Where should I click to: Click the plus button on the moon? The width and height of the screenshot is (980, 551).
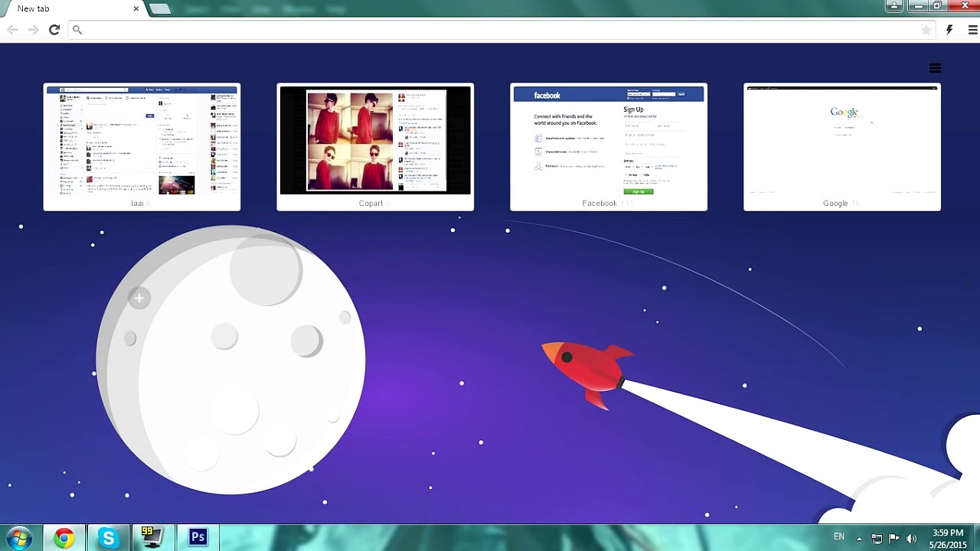pyautogui.click(x=139, y=298)
